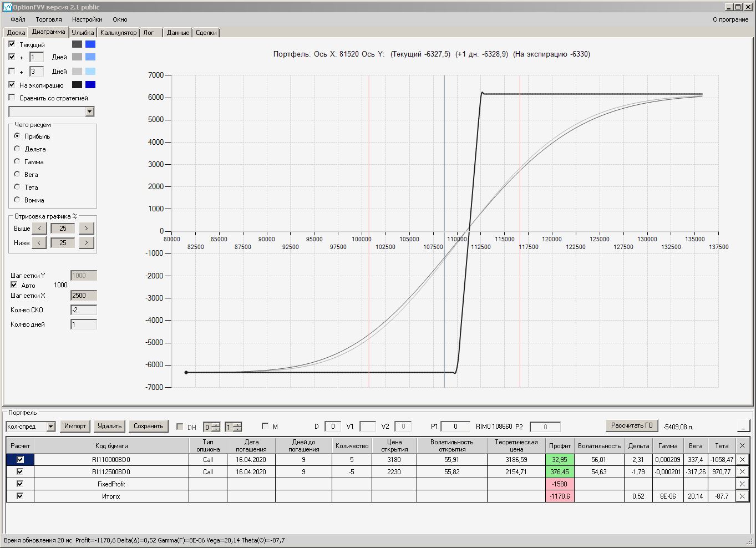Select the Вега radio button
Image resolution: width=756 pixels, height=548 pixels.
pos(17,174)
